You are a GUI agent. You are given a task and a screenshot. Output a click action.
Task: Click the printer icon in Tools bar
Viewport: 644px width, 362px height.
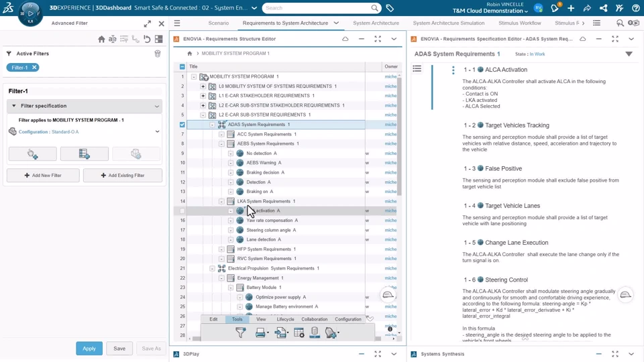coord(260,333)
